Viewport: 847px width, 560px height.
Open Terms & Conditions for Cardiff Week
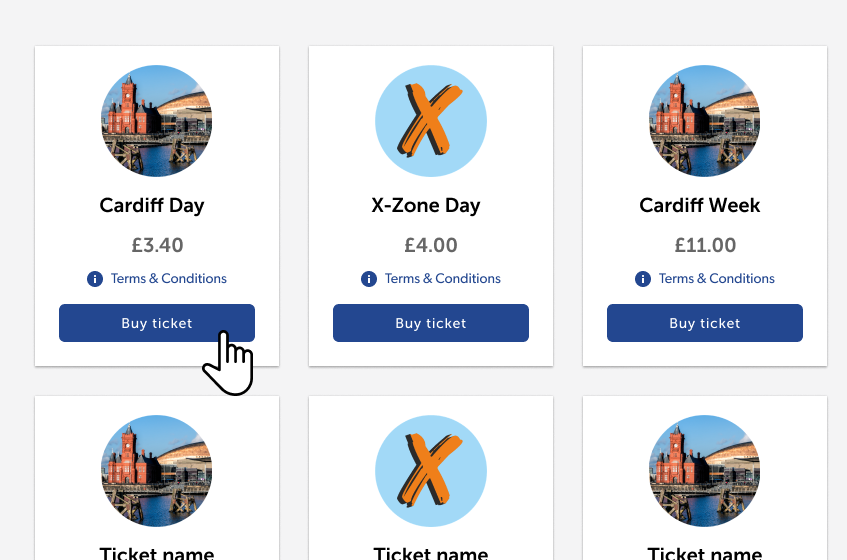[716, 279]
